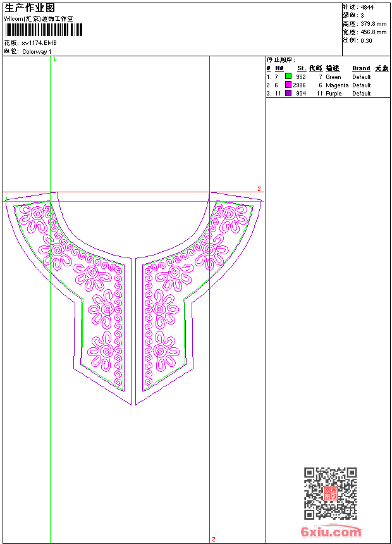Screen dimensions: 392x544
Task: Click the 'St.' column header
Action: click(x=302, y=68)
